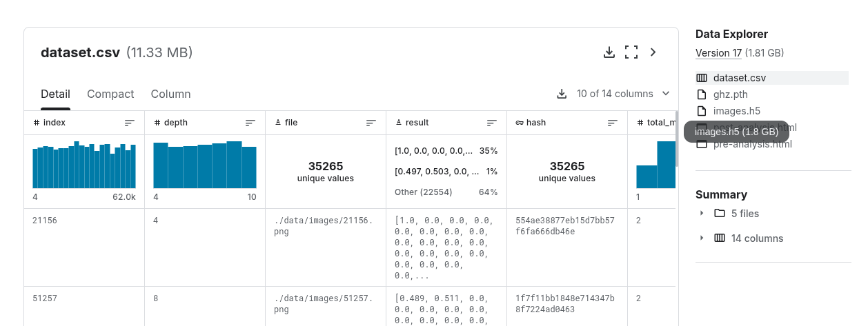Click the download icon beside the columns selector

[x=562, y=94]
